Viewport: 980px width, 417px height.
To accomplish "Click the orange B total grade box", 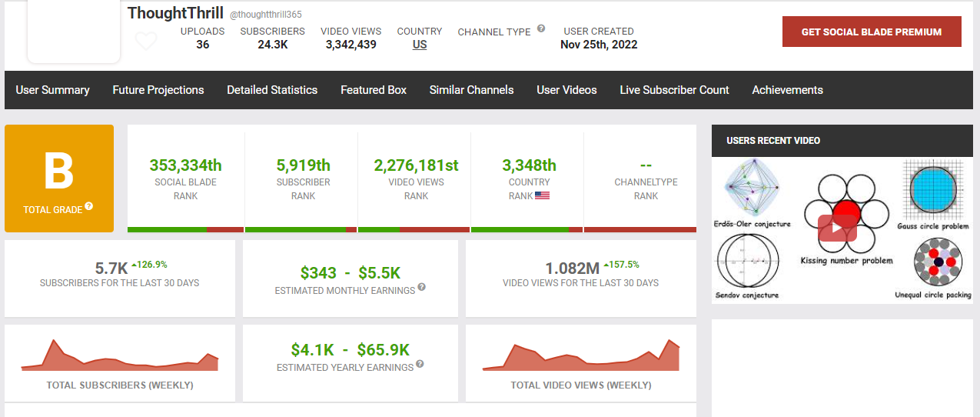I will 59,178.
